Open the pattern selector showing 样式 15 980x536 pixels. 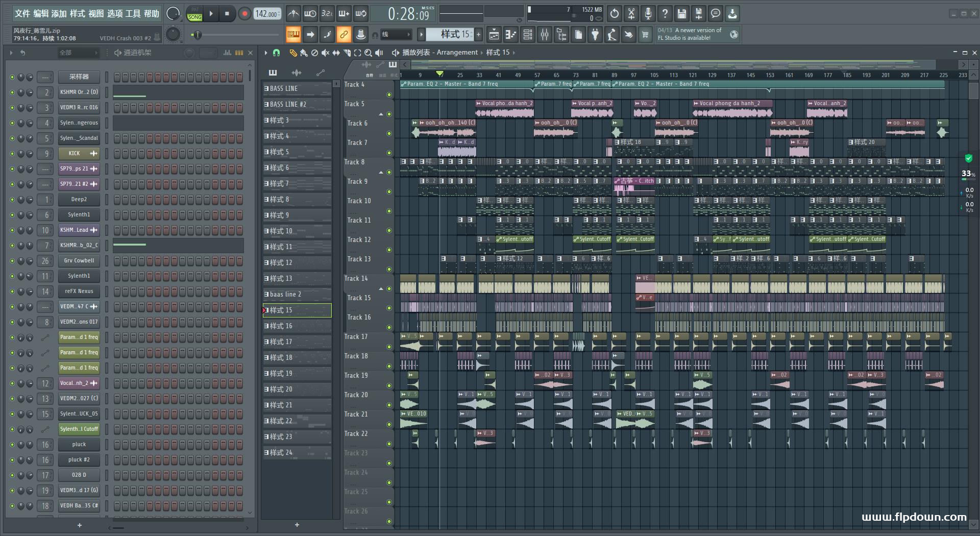click(450, 34)
